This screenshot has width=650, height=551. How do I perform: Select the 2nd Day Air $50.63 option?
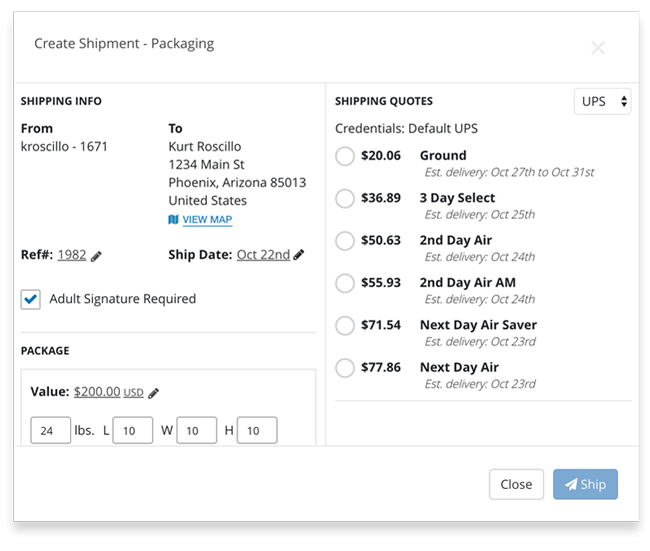[345, 241]
